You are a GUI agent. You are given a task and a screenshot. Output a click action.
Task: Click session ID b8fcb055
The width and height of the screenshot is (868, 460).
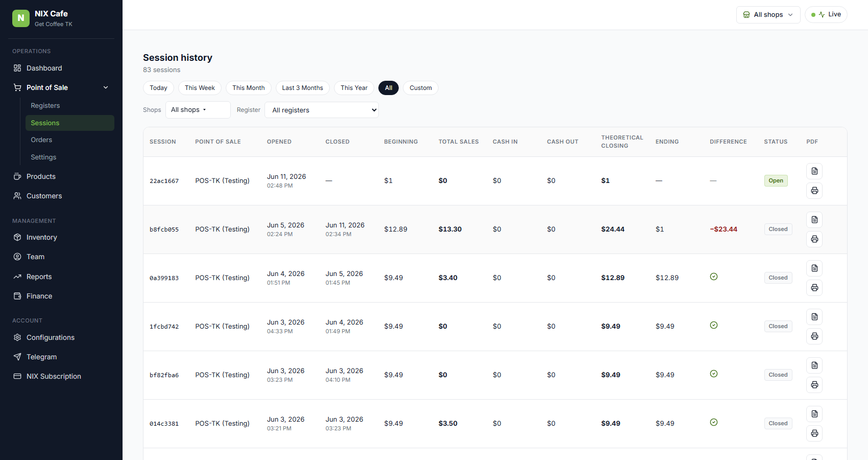tap(164, 229)
